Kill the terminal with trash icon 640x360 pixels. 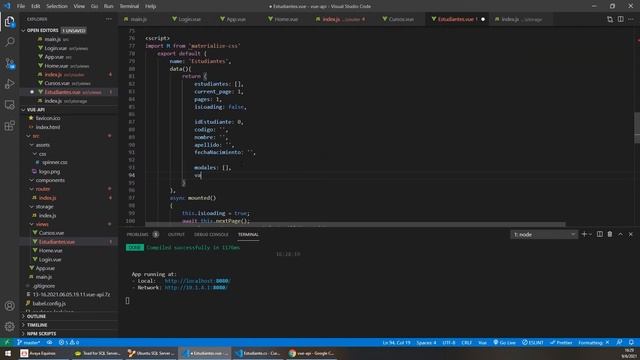click(x=610, y=234)
